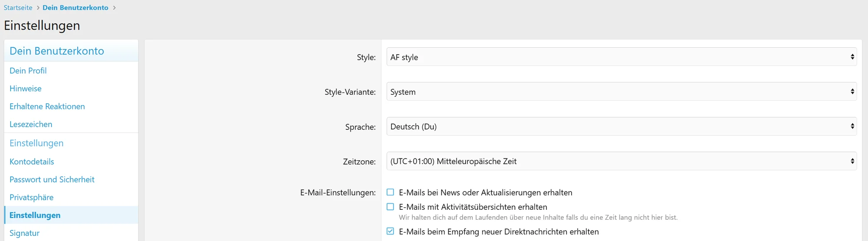Open Dein Profil in sidebar
The image size is (868, 241).
click(71, 70)
